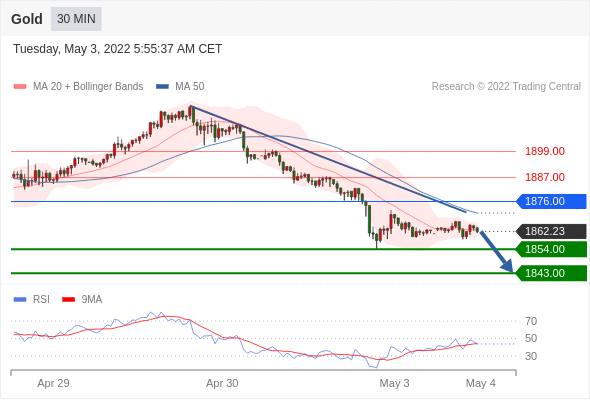Click the May 3 date axis label
The height and width of the screenshot is (400, 590).
[394, 383]
